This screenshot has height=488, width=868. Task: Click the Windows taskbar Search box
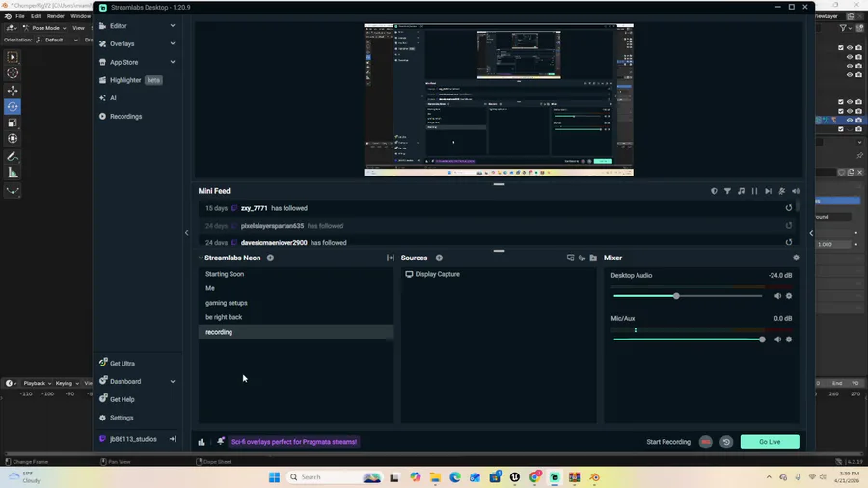pyautogui.click(x=335, y=477)
